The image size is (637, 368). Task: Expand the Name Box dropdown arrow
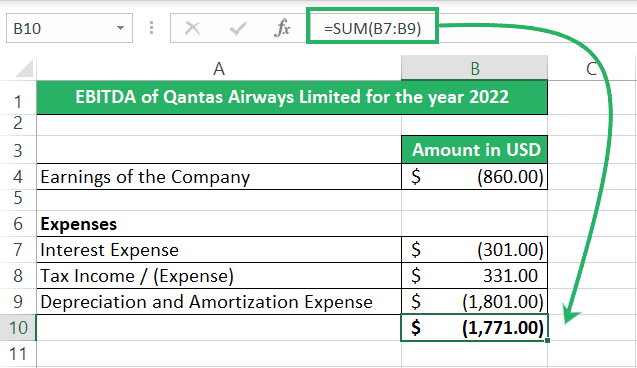120,28
